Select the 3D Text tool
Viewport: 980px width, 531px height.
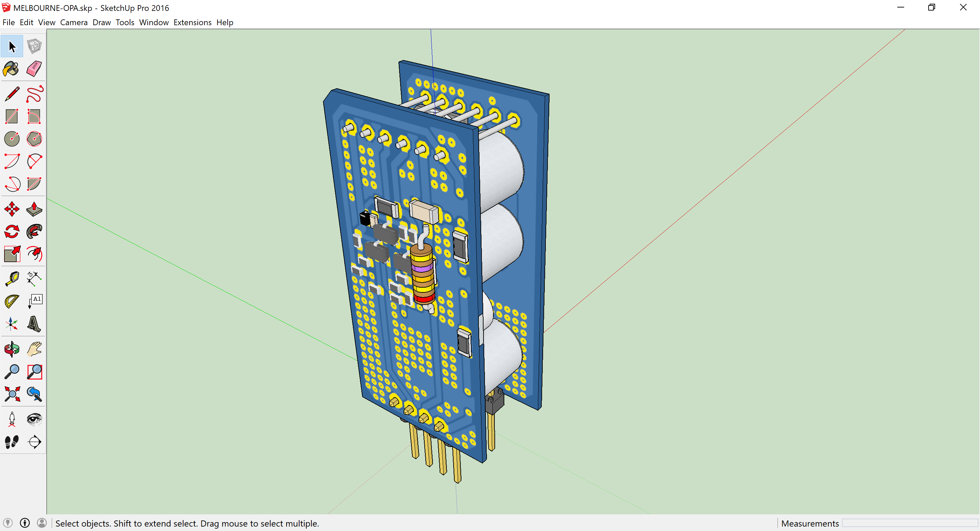point(34,324)
